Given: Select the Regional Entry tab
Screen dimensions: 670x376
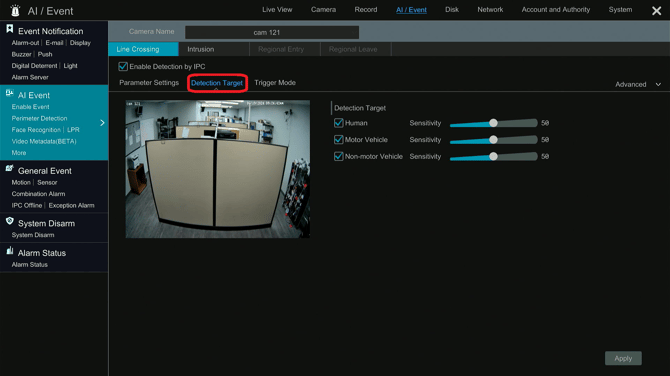Looking at the screenshot, I should point(285,49).
